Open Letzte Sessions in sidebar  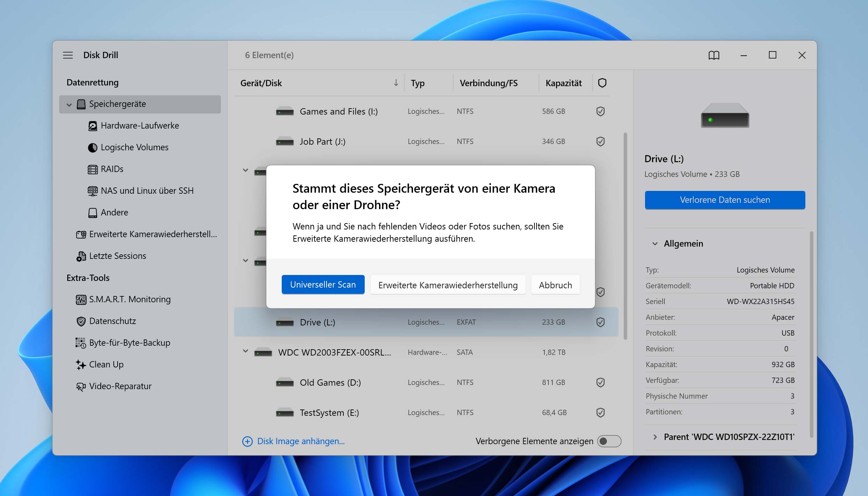pos(118,256)
